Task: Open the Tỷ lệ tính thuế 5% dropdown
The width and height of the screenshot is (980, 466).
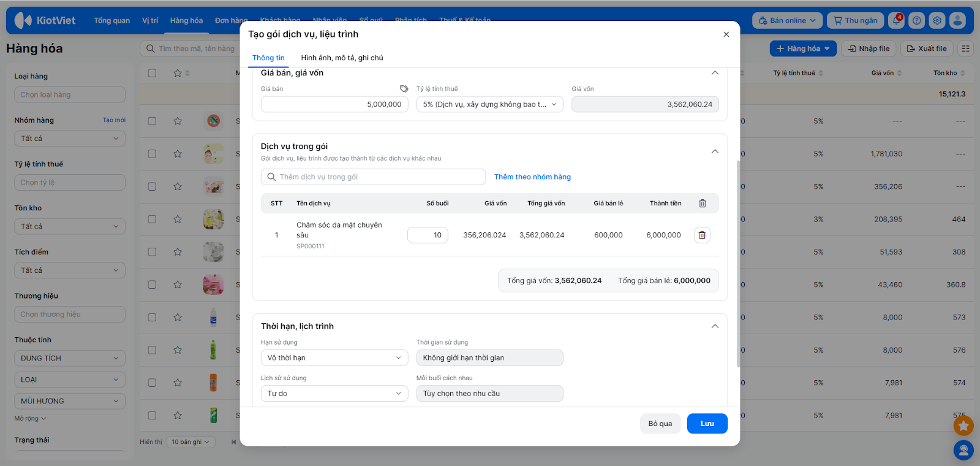Action: (x=489, y=104)
